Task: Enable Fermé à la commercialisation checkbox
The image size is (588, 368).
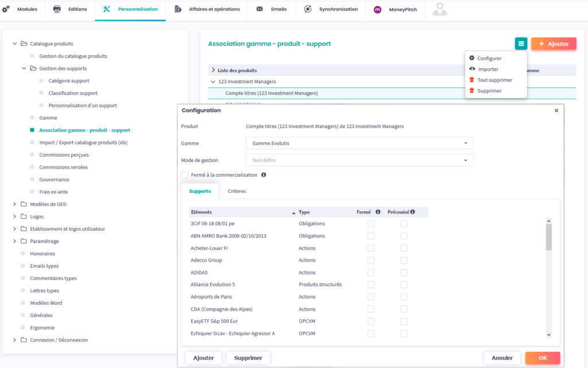Action: [x=185, y=175]
